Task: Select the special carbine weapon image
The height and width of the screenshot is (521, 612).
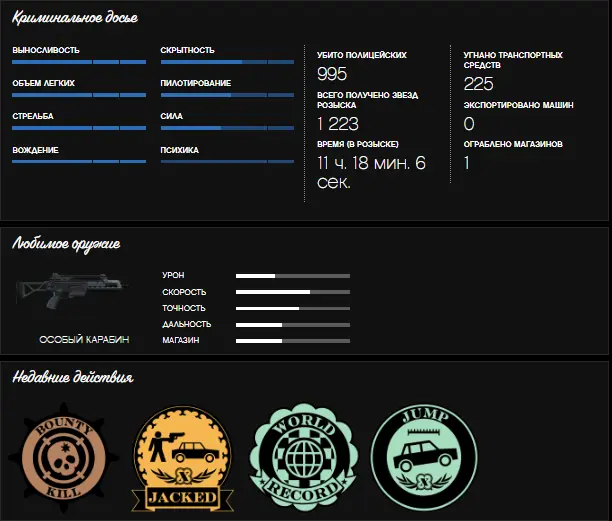Action: click(x=72, y=290)
